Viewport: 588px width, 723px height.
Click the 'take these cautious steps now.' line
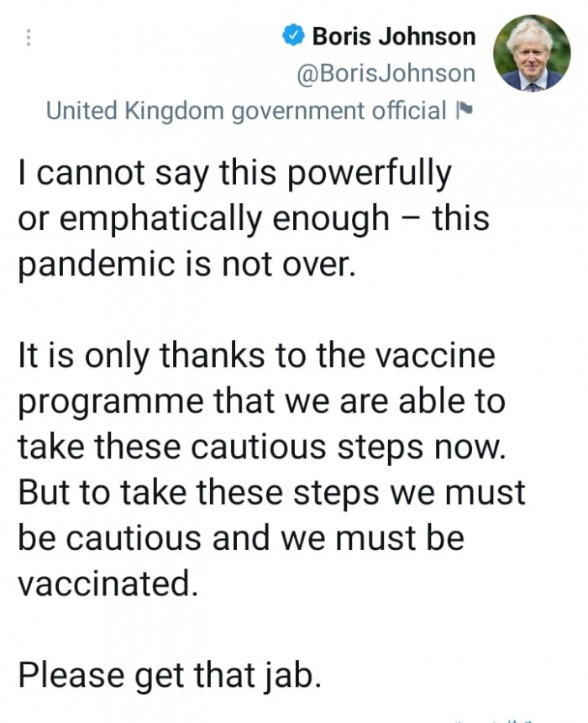click(x=263, y=446)
